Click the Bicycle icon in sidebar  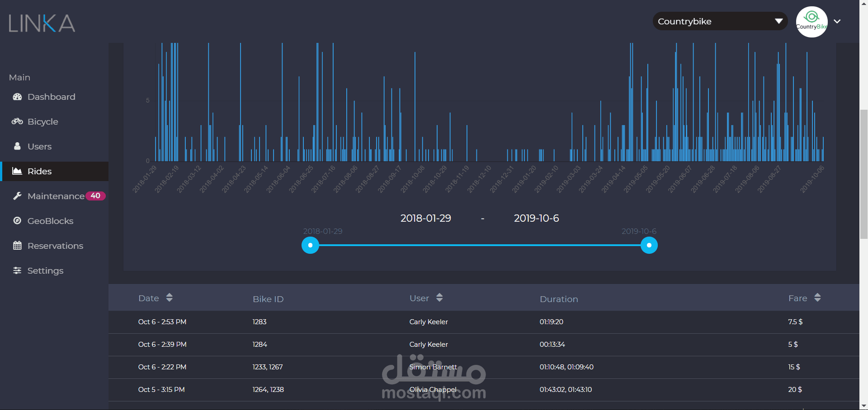tap(17, 121)
